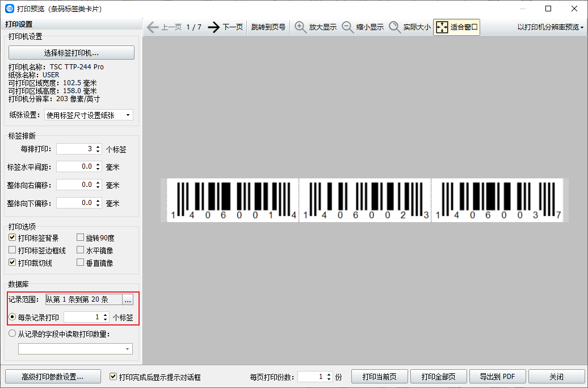Select 从记录的字段中读取打印数量 radio button

pos(12,333)
